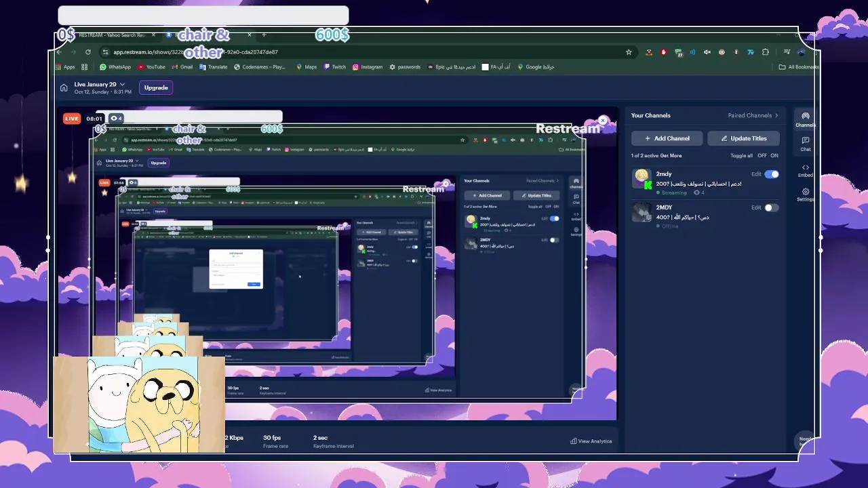868x488 pixels.
Task: Turn all channels OFF
Action: point(762,155)
